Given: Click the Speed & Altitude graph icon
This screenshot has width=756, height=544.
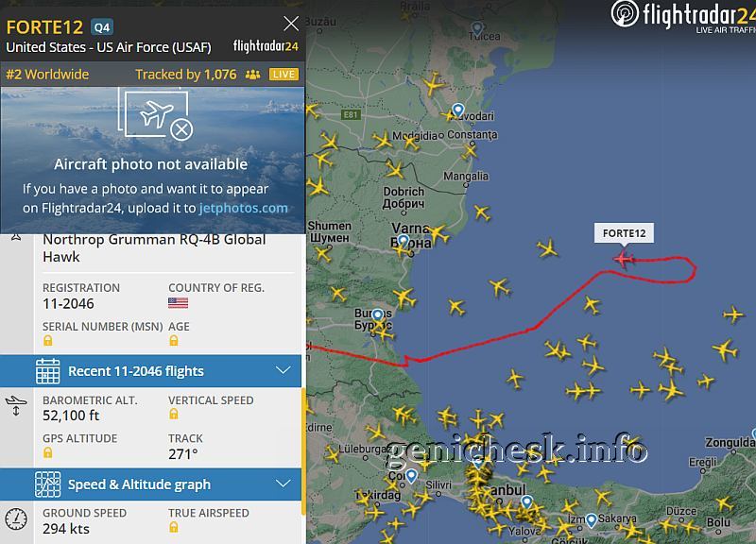Looking at the screenshot, I should click(x=48, y=484).
